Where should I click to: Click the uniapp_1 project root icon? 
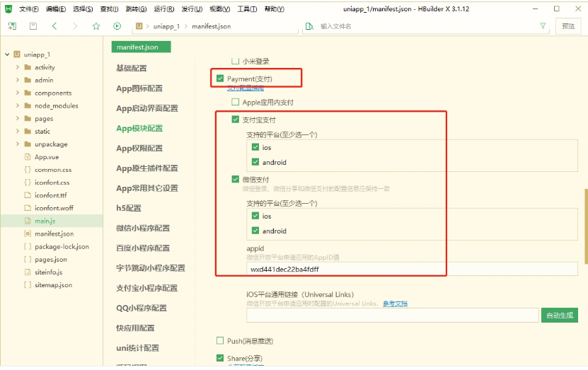pos(17,54)
